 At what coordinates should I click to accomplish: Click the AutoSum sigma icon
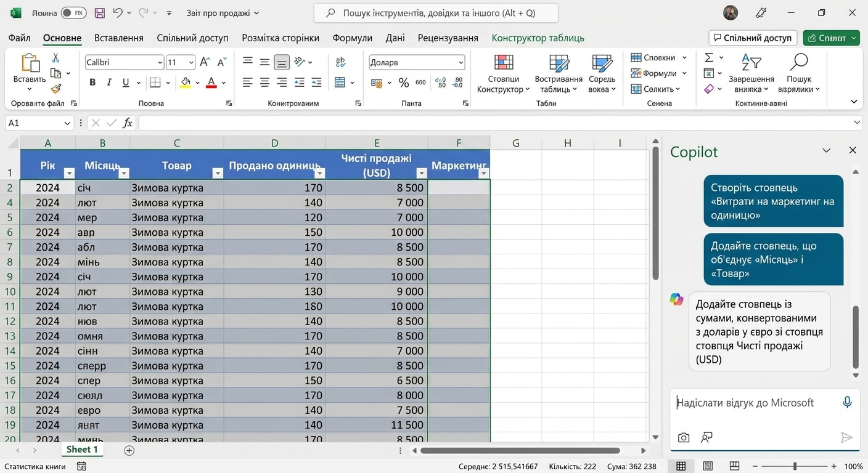click(709, 57)
